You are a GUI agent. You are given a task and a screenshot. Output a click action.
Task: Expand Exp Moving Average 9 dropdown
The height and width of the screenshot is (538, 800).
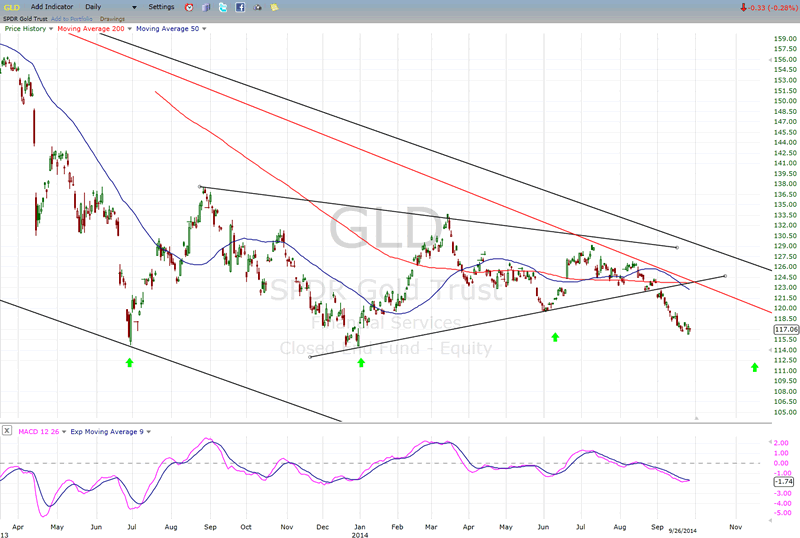(149, 432)
